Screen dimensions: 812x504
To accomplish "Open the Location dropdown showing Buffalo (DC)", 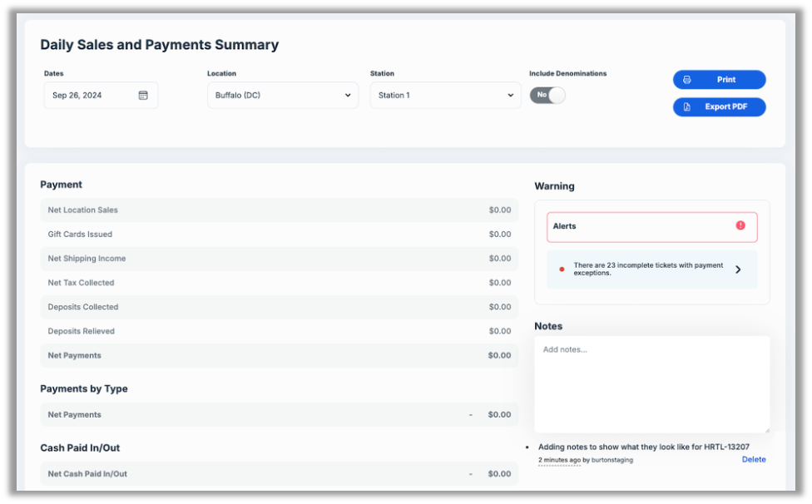I will pos(283,96).
